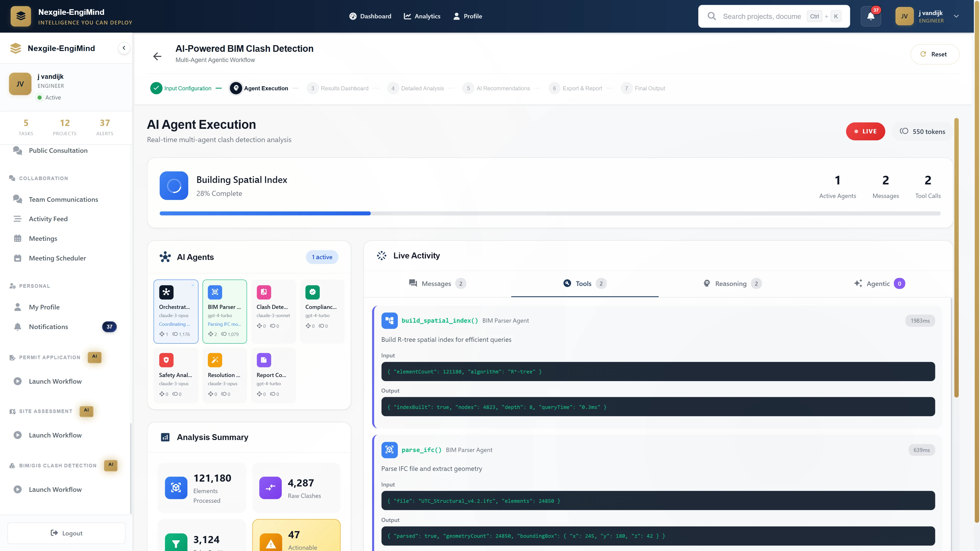Image resolution: width=980 pixels, height=551 pixels.
Task: Open the Orchestrator agent card
Action: click(175, 311)
